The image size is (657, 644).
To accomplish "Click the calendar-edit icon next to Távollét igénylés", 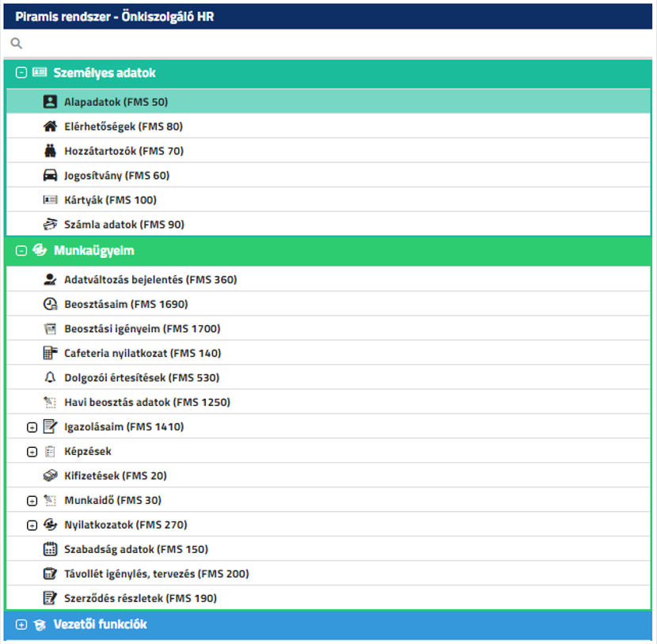I will (x=50, y=574).
